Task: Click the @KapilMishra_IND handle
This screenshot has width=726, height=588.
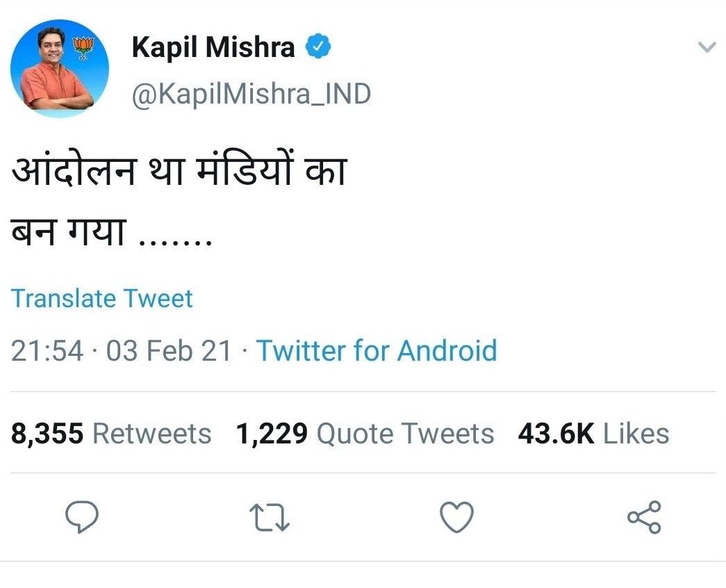Action: (x=251, y=93)
